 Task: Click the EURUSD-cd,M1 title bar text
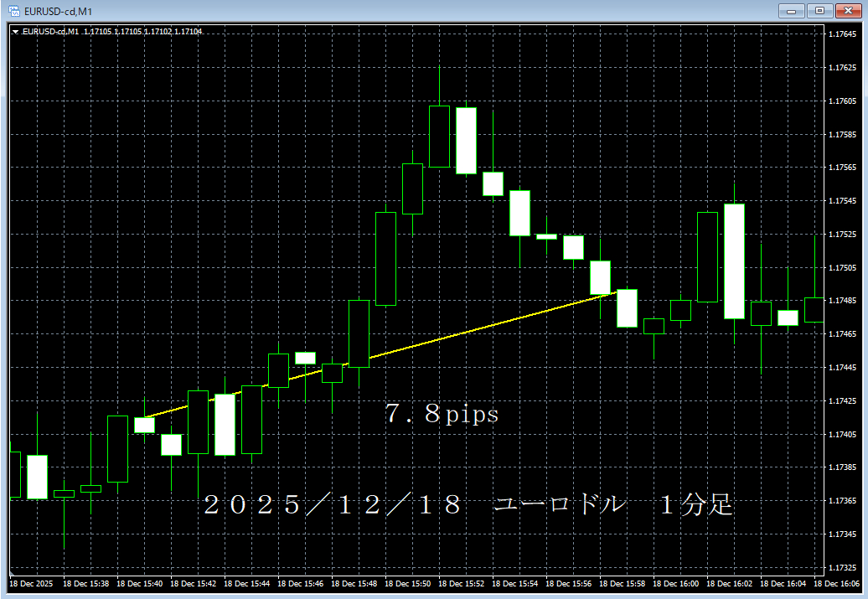[x=58, y=12]
